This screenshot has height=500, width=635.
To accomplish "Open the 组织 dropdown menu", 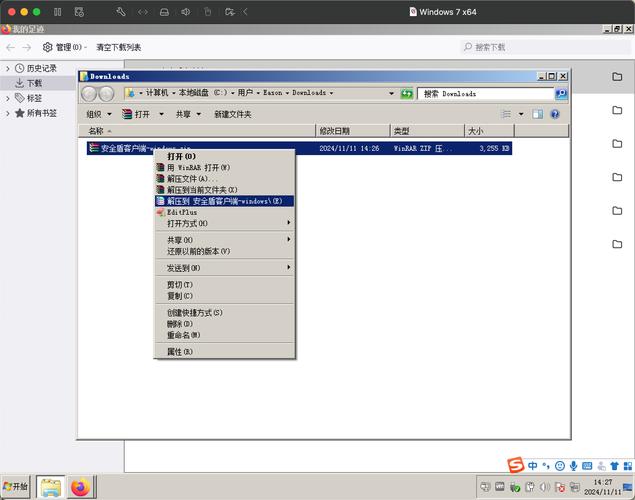I will pos(98,115).
